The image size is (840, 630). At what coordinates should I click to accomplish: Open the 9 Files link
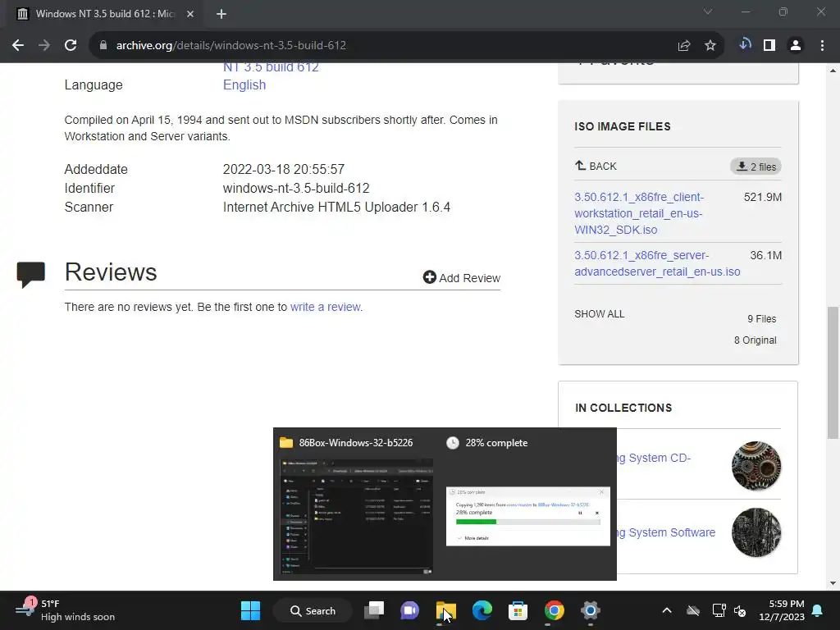coord(762,319)
